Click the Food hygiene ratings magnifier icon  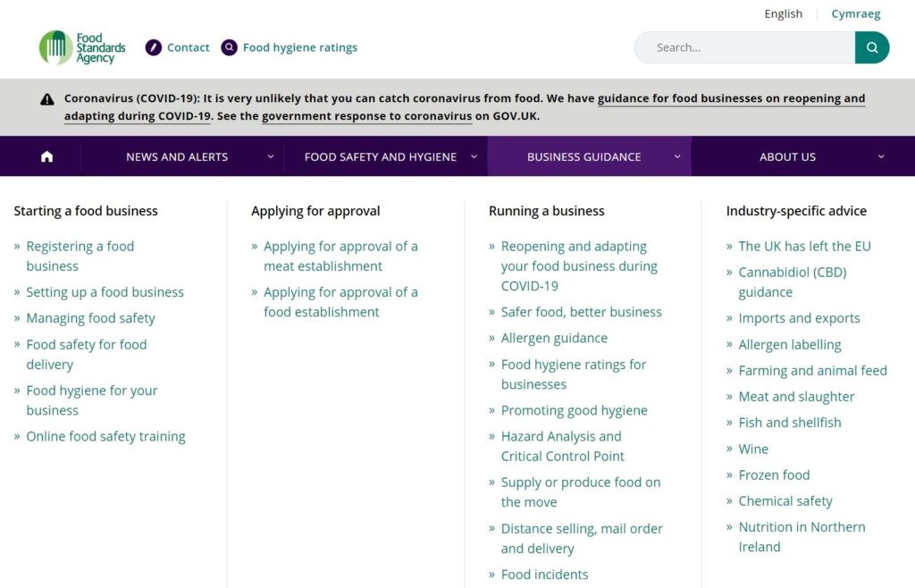(230, 47)
